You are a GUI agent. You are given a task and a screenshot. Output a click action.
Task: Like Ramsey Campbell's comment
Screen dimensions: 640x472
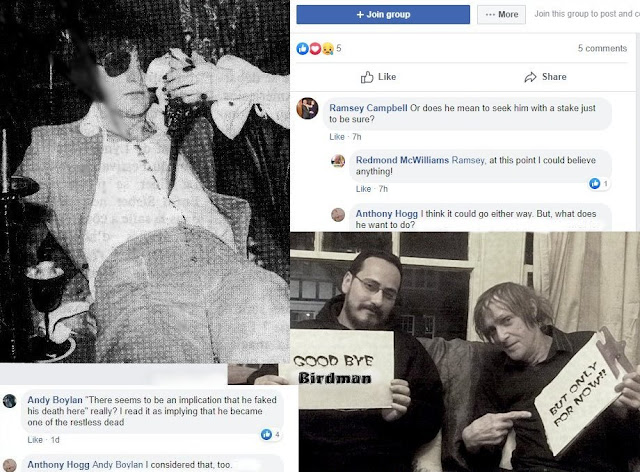click(x=337, y=137)
